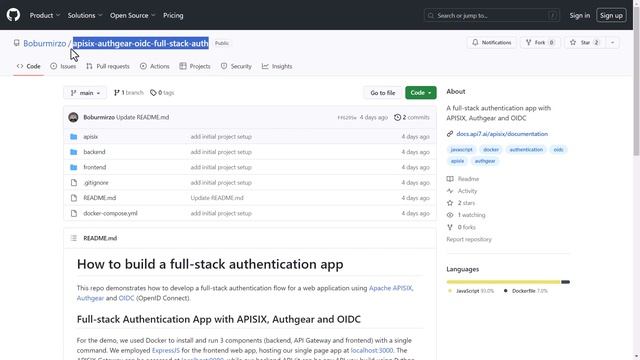Image resolution: width=640 pixels, height=360 pixels.
Task: Click Report repository link
Action: pyautogui.click(x=469, y=239)
